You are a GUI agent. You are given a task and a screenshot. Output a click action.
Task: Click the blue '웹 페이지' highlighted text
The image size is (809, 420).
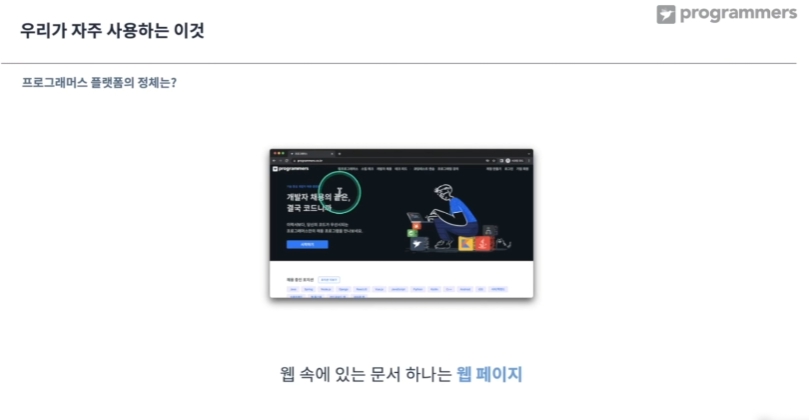click(x=489, y=374)
